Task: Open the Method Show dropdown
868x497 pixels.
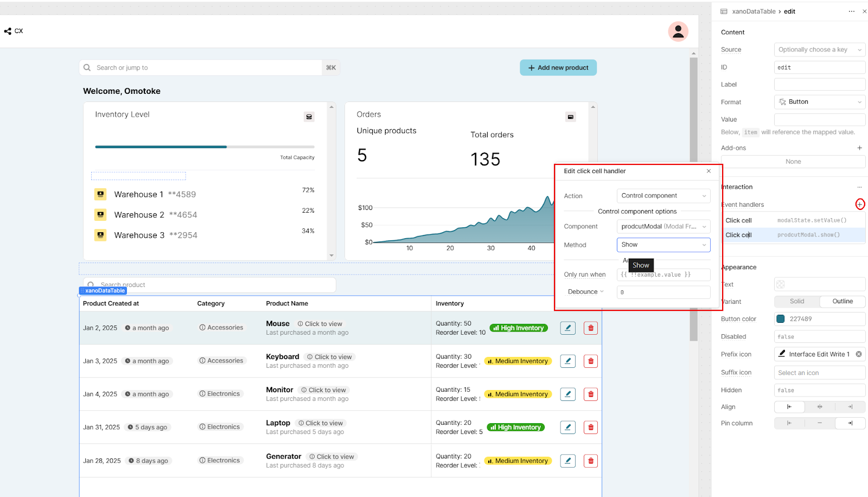Action: 663,245
